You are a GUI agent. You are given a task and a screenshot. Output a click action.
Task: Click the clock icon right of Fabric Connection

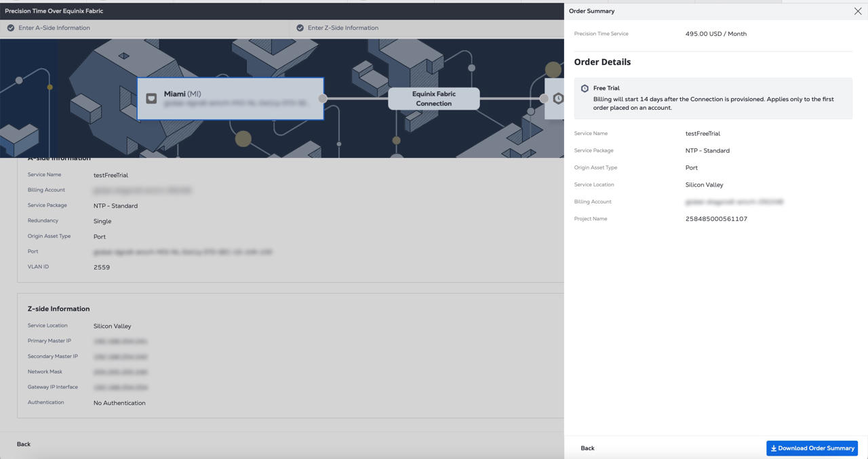point(557,98)
